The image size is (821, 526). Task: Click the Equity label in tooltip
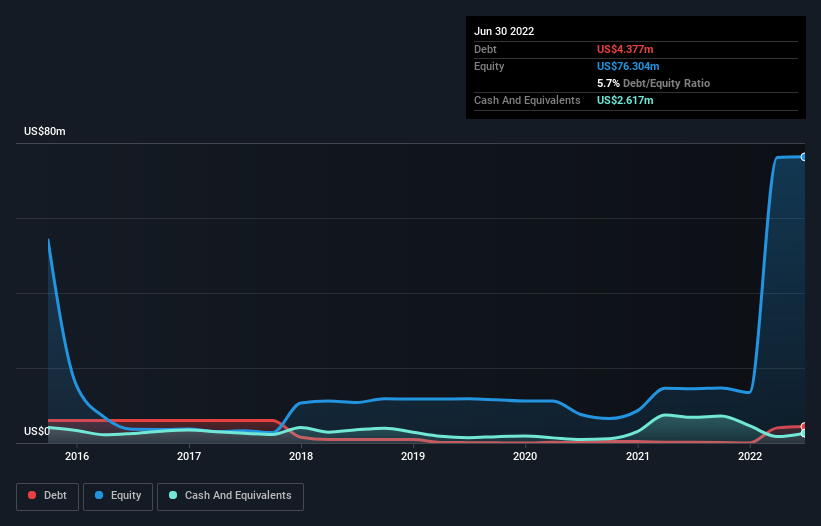coord(489,66)
